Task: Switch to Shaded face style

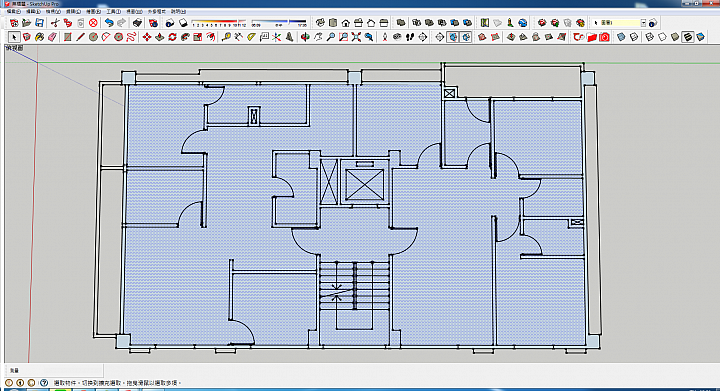Action: coord(675,37)
